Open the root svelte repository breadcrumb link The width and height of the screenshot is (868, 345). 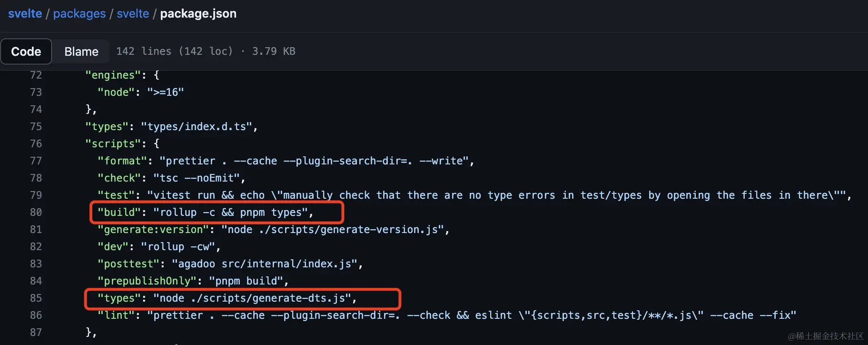pyautogui.click(x=25, y=14)
